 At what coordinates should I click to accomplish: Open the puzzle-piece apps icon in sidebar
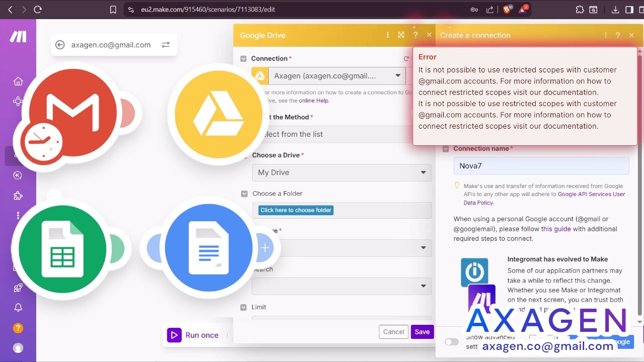pyautogui.click(x=18, y=195)
